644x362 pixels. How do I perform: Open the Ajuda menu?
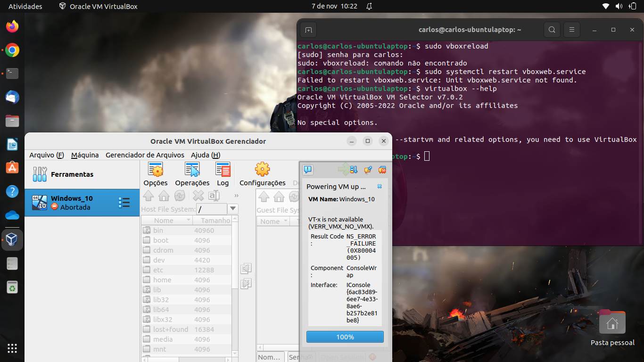pos(206,155)
